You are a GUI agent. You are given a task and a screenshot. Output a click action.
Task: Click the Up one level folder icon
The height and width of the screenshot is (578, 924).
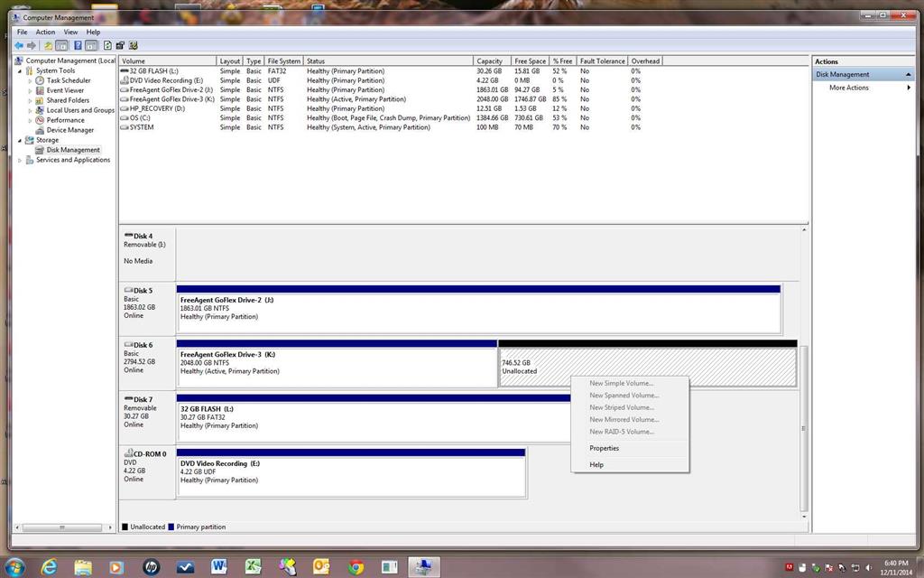point(49,45)
